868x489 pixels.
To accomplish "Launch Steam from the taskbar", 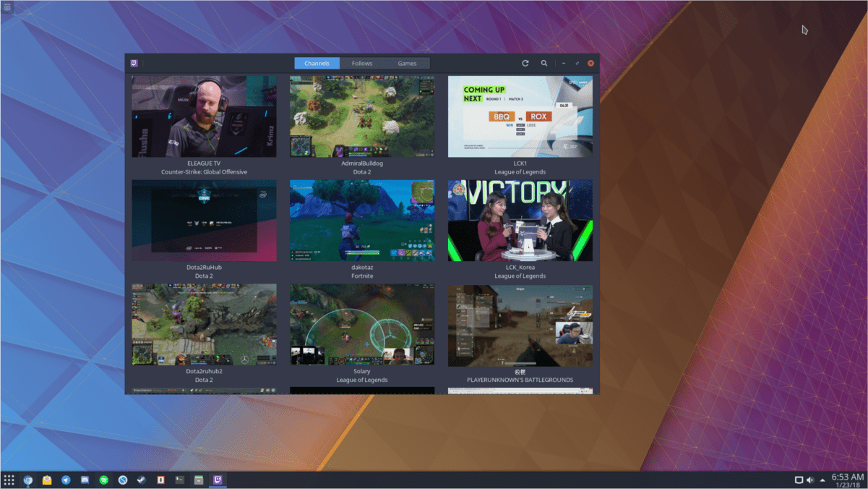I will click(142, 480).
